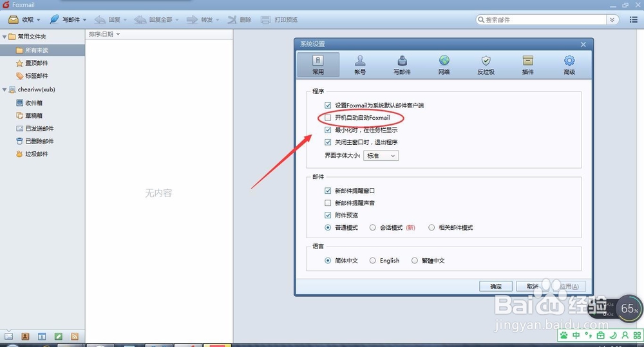The width and height of the screenshot is (644, 347).
Task: Open the list menu icon at top right
Action: point(633,20)
